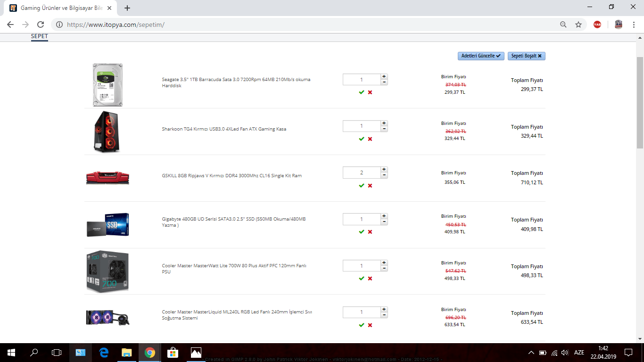Open Microsoft Store from the taskbar
This screenshot has width=644, height=362.
[x=173, y=352]
